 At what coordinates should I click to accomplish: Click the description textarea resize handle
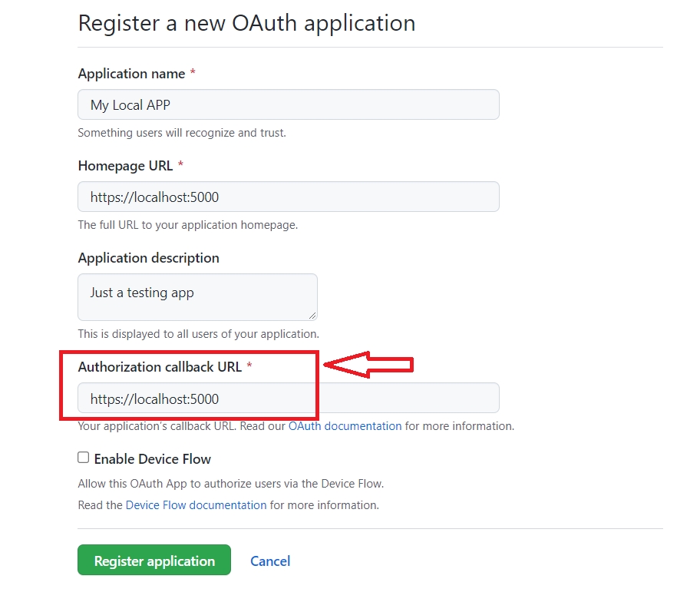click(312, 315)
